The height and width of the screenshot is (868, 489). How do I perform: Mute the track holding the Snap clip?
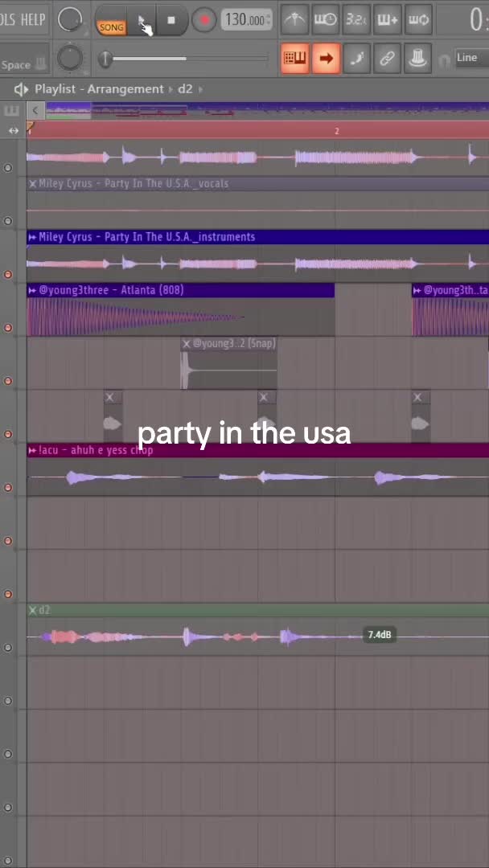(8, 381)
